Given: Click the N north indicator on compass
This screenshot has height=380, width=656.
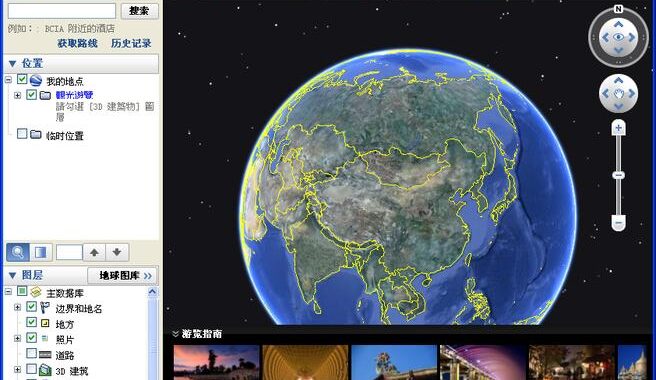Looking at the screenshot, I should pyautogui.click(x=618, y=9).
